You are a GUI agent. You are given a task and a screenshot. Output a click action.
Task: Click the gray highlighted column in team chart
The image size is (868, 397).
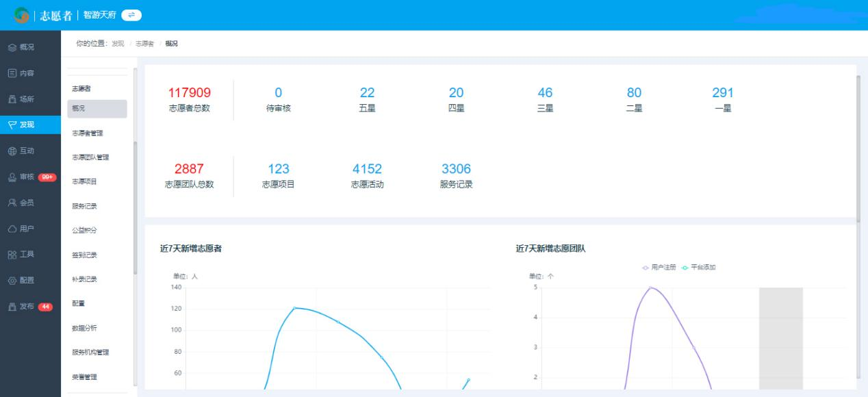point(780,339)
